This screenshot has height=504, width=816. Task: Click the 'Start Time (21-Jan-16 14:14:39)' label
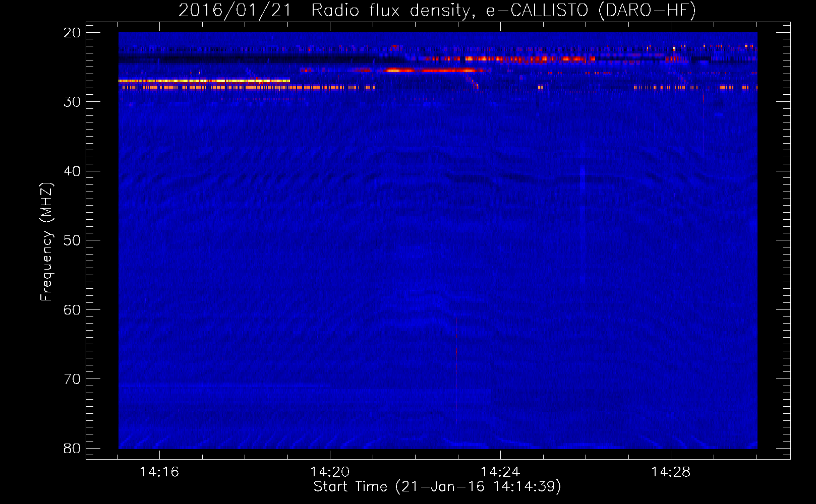(x=437, y=487)
